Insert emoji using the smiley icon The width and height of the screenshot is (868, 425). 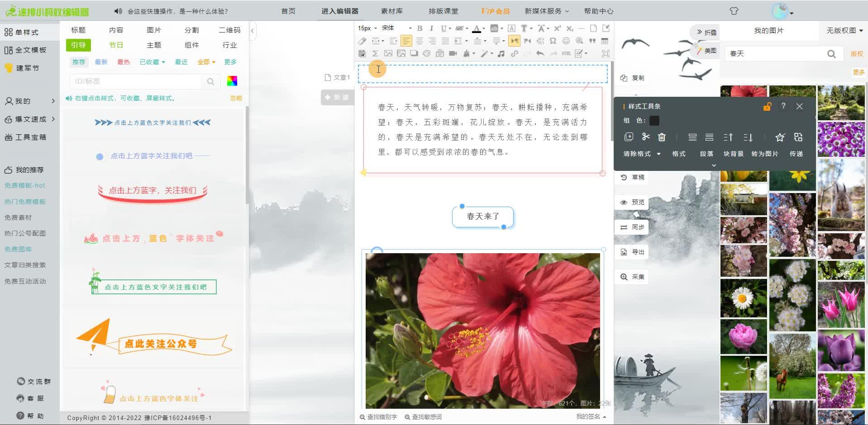[566, 41]
